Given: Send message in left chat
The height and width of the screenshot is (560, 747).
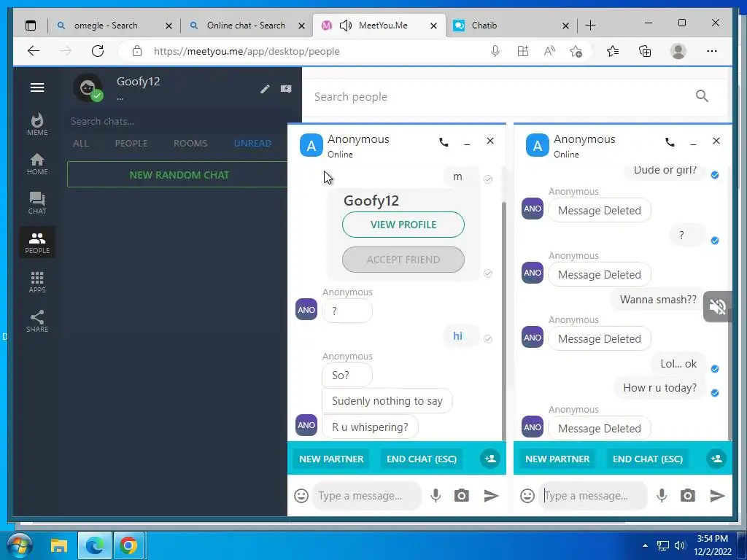Looking at the screenshot, I should click(491, 496).
